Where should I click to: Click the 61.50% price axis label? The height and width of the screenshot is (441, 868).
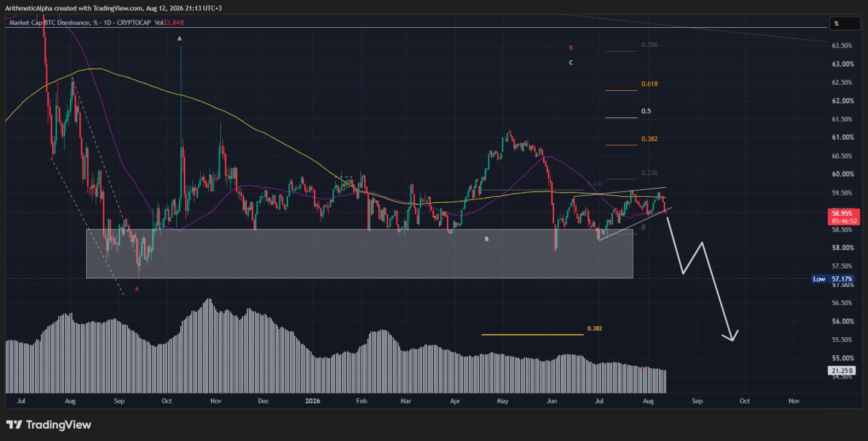(842, 119)
